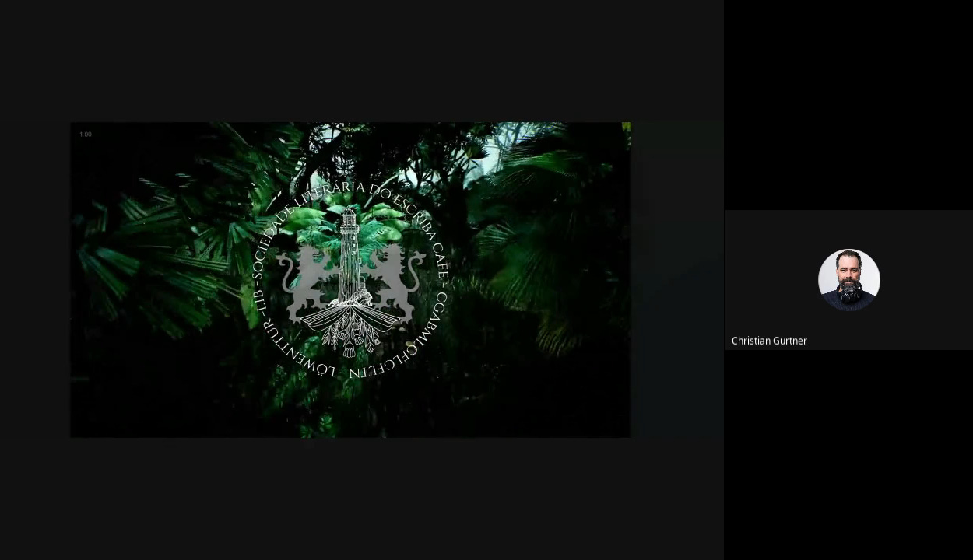This screenshot has width=973, height=560.
Task: Select the Christian Gurtner name label
Action: point(769,341)
